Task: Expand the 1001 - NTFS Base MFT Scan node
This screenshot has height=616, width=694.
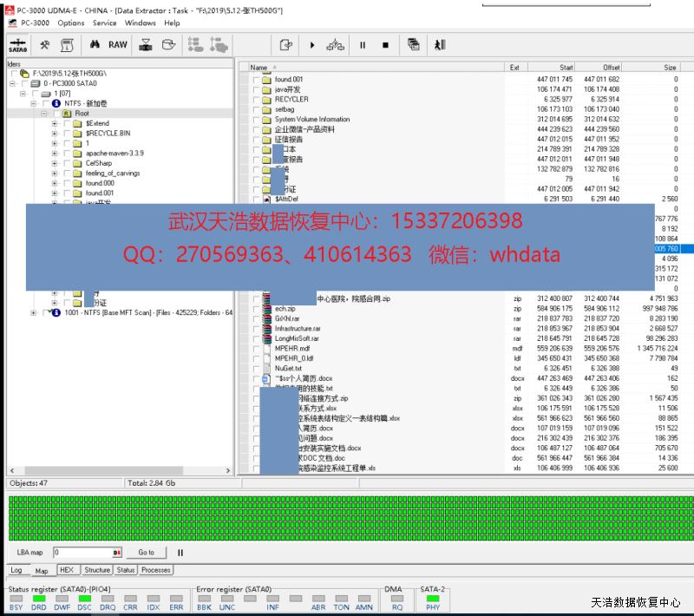Action: click(34, 313)
